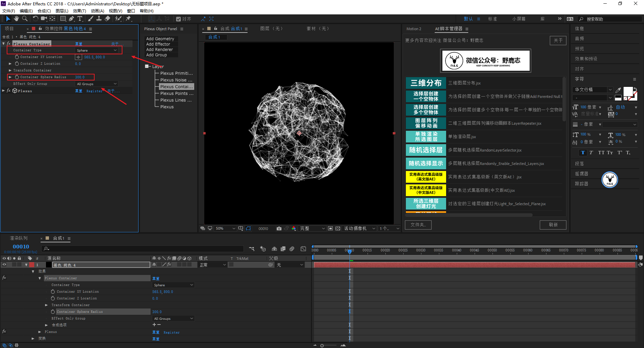644x348 pixels.
Task: Toggle stopwatch for Container Sphere Radius
Action: pyautogui.click(x=17, y=77)
